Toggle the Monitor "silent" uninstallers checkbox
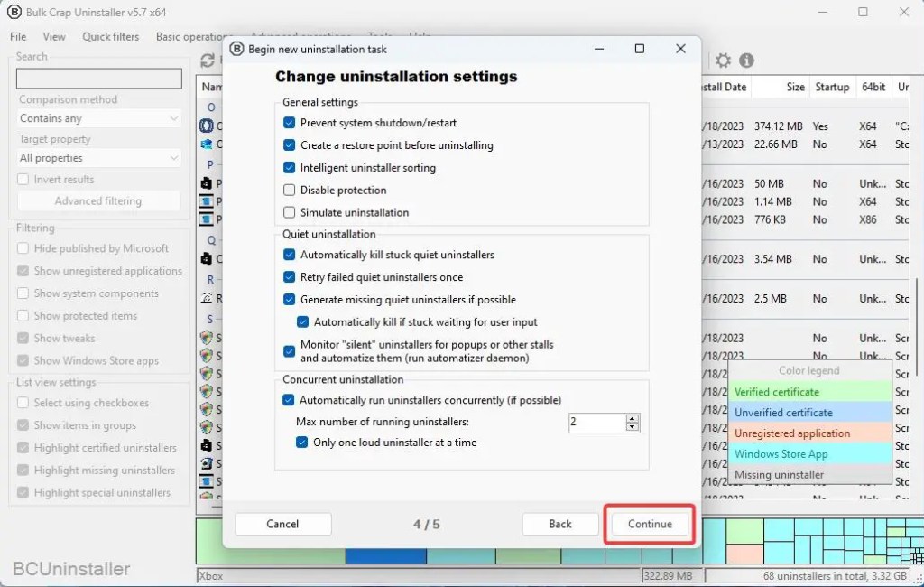This screenshot has width=924, height=587. tap(289, 351)
